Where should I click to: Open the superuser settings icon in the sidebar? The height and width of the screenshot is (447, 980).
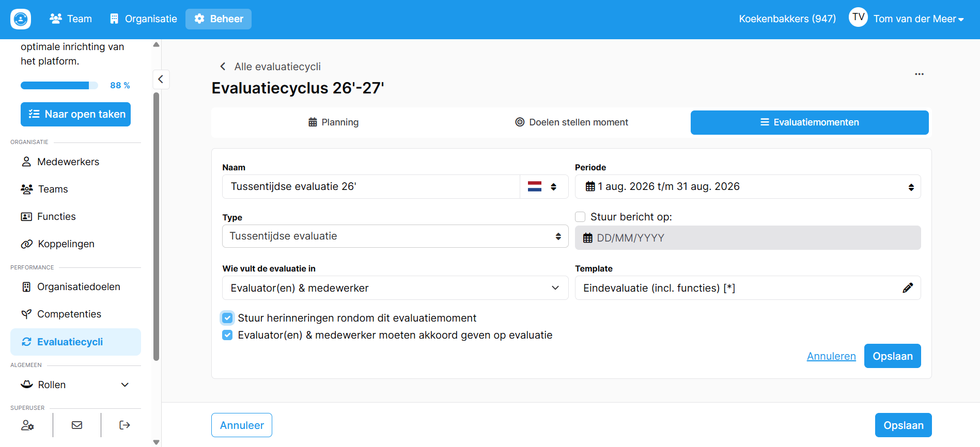click(27, 425)
